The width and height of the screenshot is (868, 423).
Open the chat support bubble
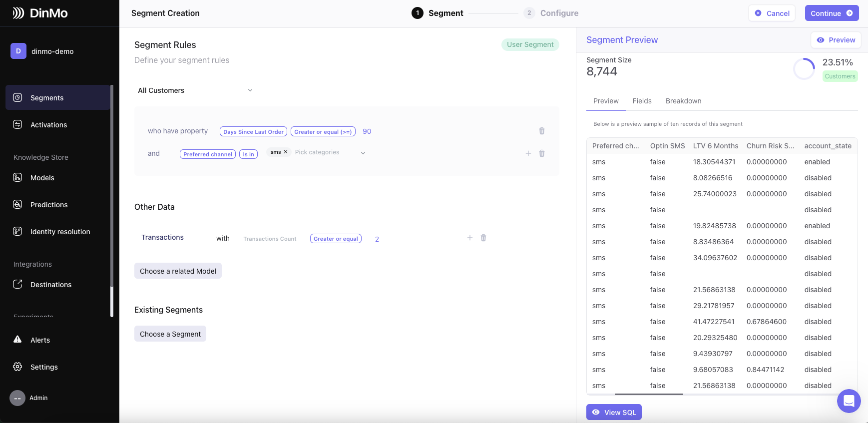(x=849, y=401)
